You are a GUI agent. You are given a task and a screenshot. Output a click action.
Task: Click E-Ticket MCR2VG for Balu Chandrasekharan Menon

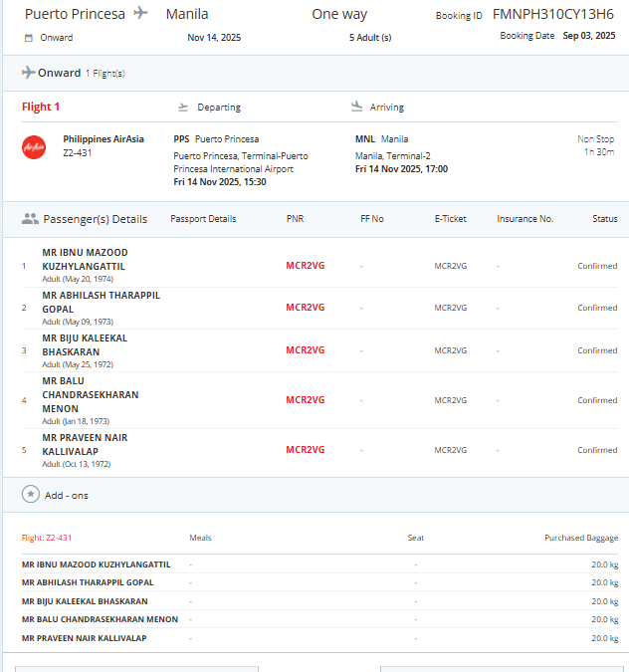[x=450, y=400]
